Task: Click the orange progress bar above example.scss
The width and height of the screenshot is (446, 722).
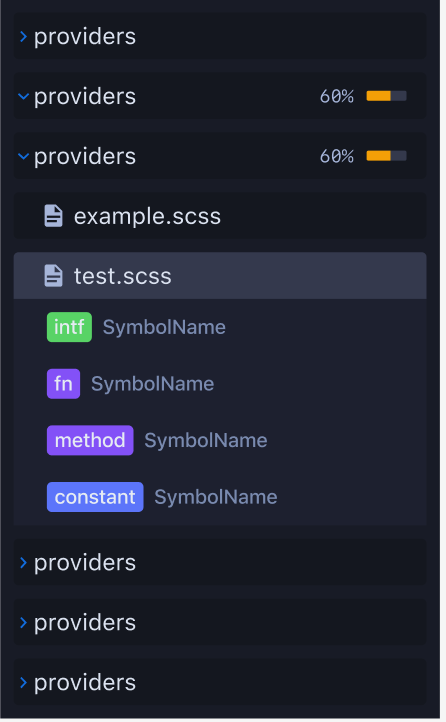Action: [x=387, y=157]
